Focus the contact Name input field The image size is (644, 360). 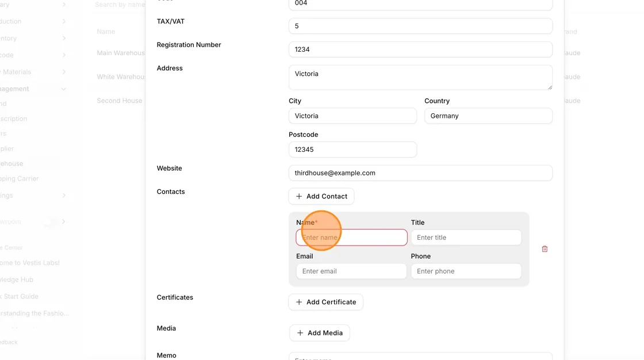[351, 238]
